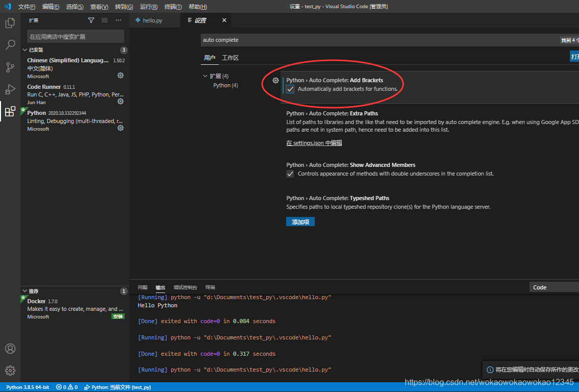This screenshot has height=392, width=579.
Task: Open the Search sidebar icon
Action: point(10,45)
